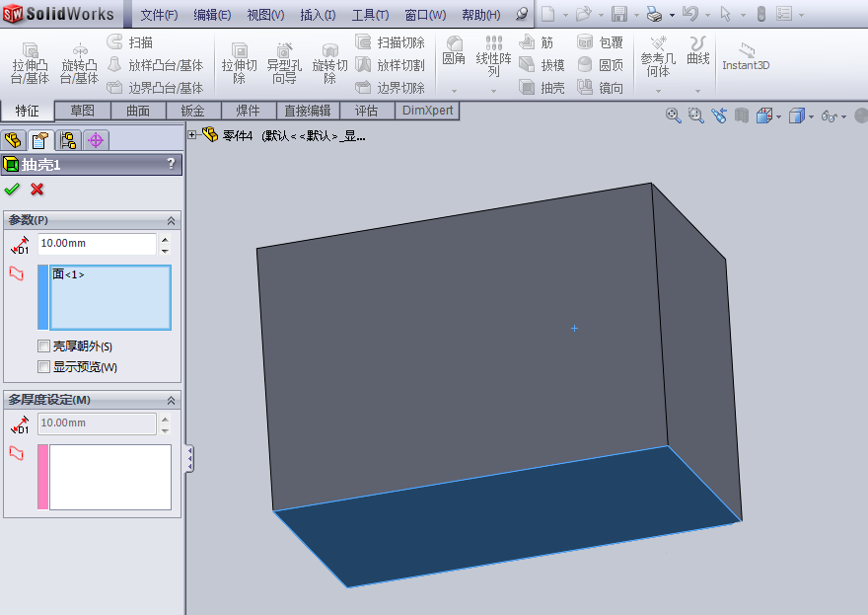Click the 线性阵列 (Linear Pattern) tool
This screenshot has height=615, width=868.
point(492,59)
